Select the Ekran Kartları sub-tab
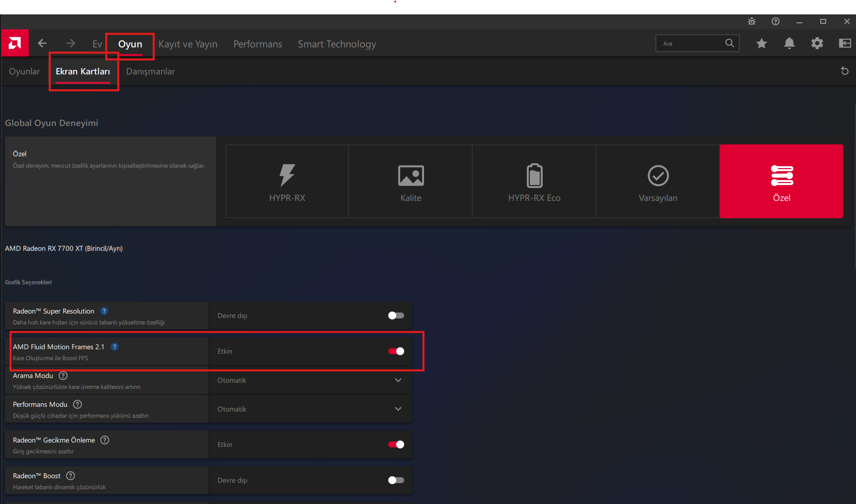The width and height of the screenshot is (856, 504). (83, 71)
